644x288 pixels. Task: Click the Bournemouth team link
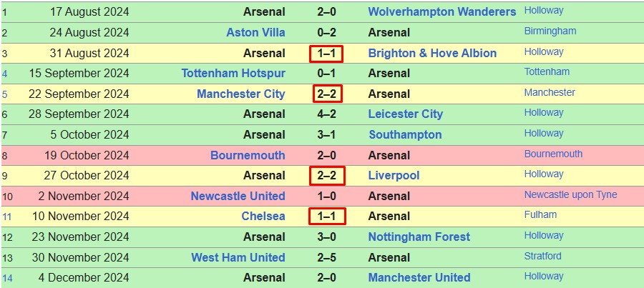click(x=248, y=156)
